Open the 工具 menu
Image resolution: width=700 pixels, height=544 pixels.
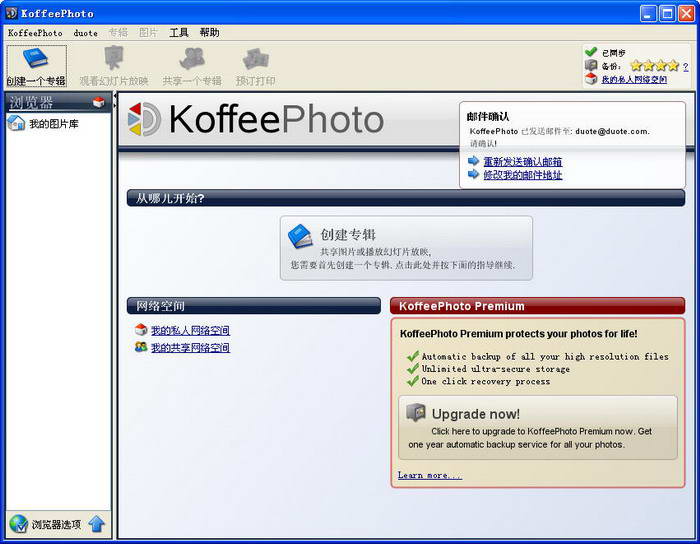pyautogui.click(x=179, y=33)
